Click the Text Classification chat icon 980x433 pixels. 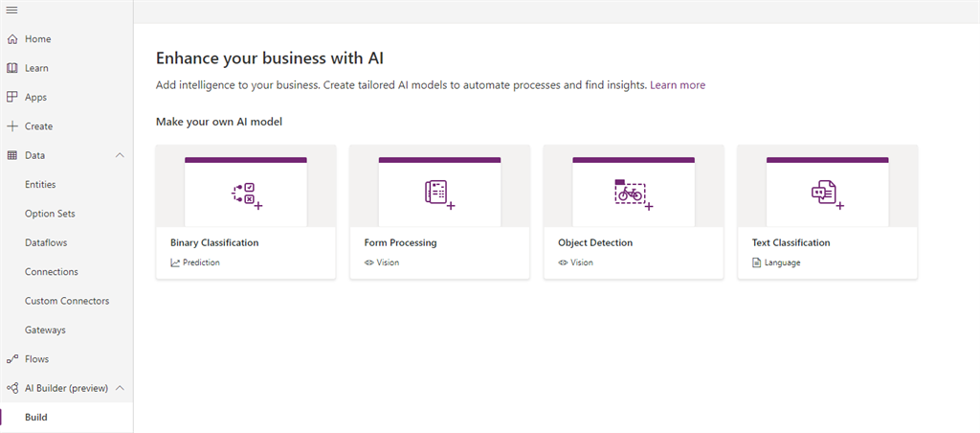click(828, 194)
